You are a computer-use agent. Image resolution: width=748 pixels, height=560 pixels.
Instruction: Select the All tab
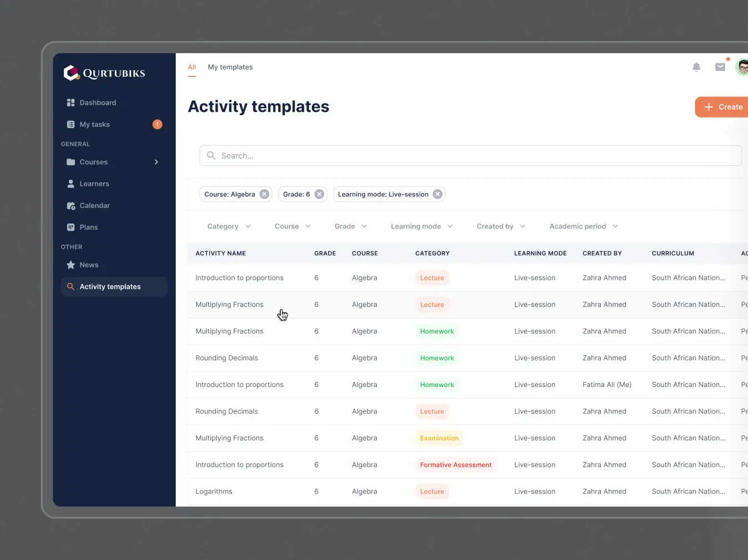pyautogui.click(x=191, y=67)
